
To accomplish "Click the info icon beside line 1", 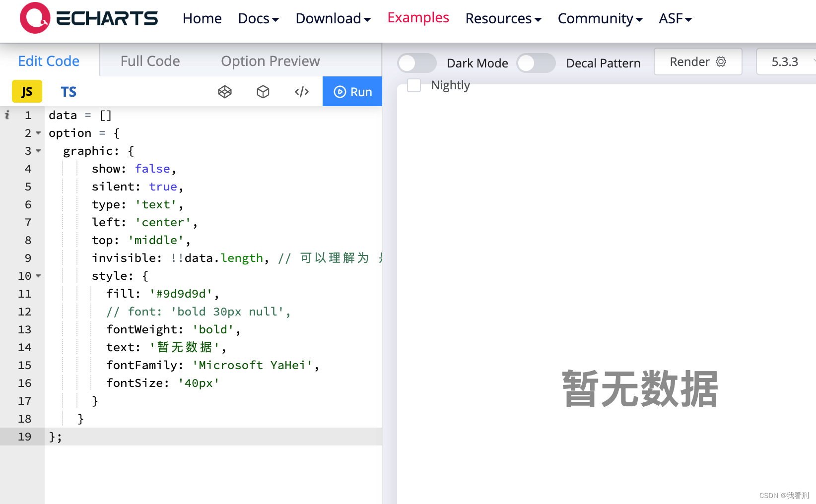I will pyautogui.click(x=7, y=115).
